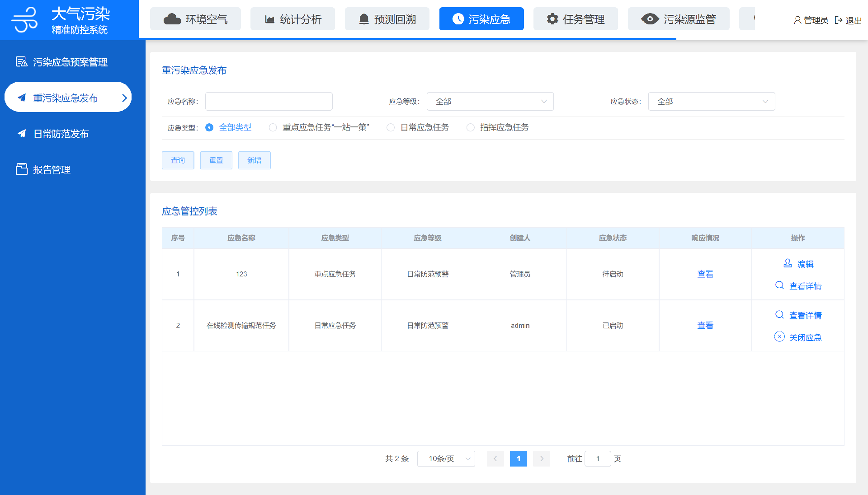Open the 10条/页 page size dropdown
Screen dimensions: 868x495
point(446,458)
